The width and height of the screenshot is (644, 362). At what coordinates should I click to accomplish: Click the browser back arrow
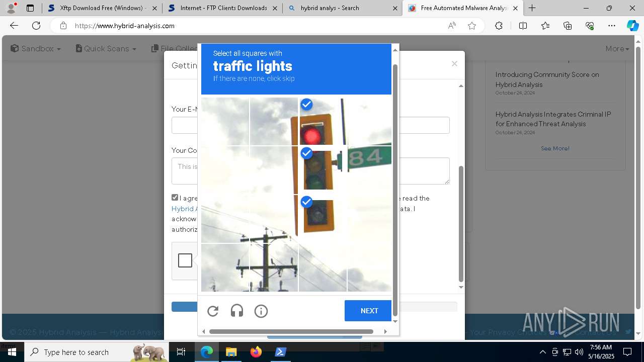tap(14, 26)
